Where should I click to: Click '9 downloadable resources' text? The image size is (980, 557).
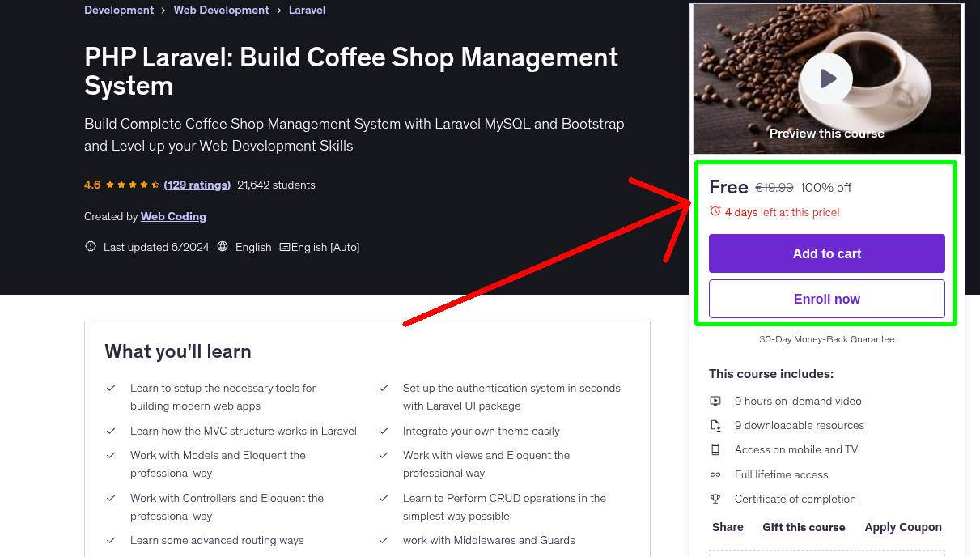click(x=800, y=425)
